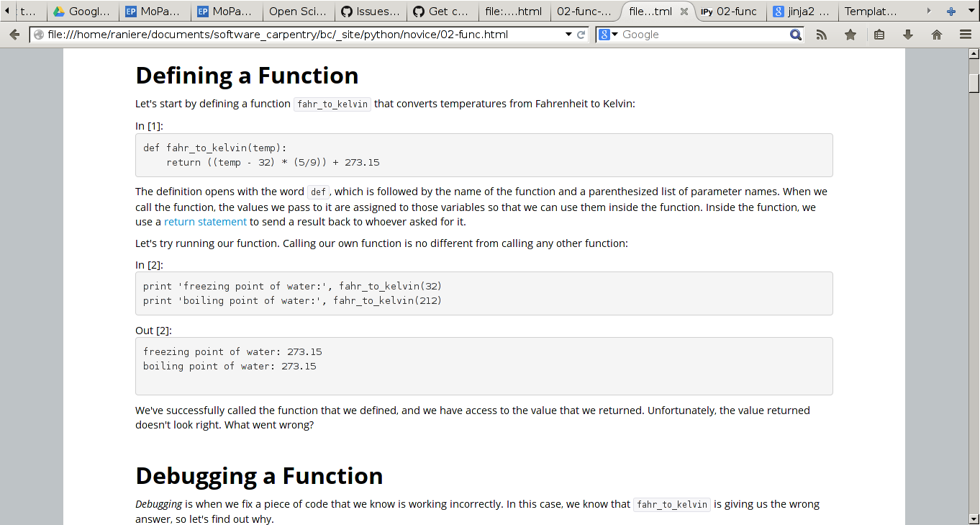Click the return ((temp - 32) code line
Screen dimensions: 980x525
point(273,162)
